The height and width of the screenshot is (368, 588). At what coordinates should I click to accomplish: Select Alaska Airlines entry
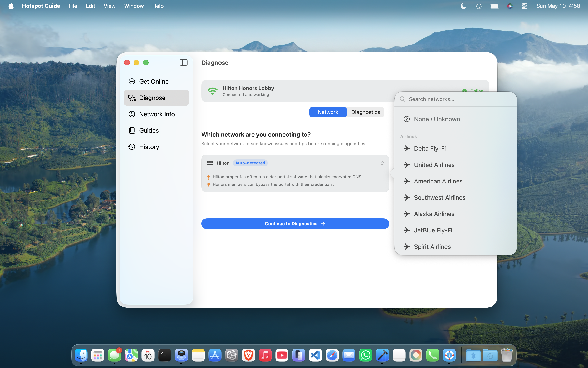(x=455, y=214)
